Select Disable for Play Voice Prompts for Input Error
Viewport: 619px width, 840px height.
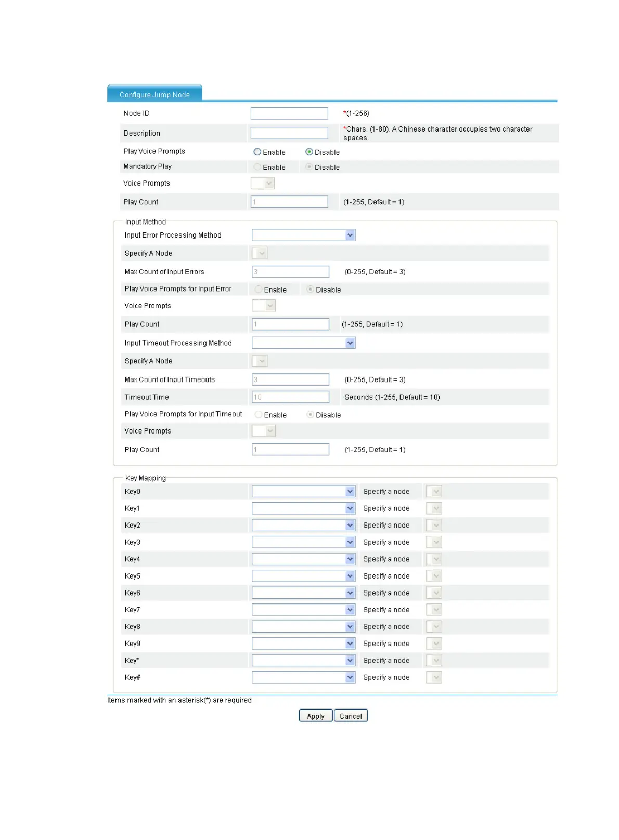click(310, 289)
